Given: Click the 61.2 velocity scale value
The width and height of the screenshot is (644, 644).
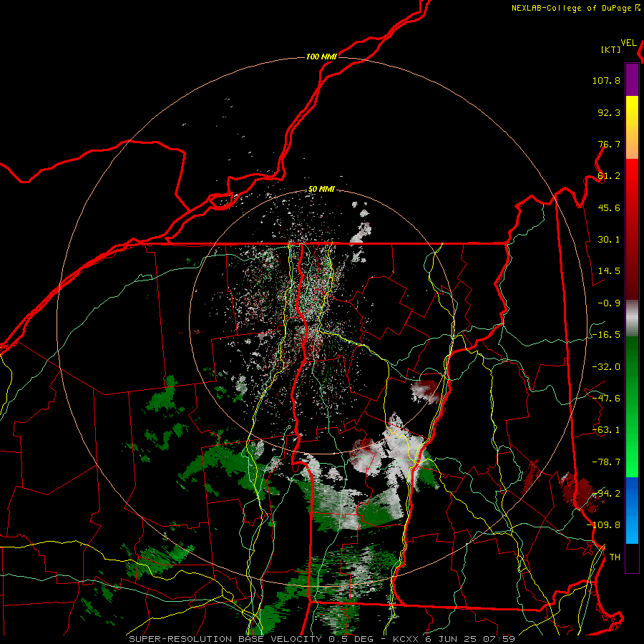Looking at the screenshot, I should point(609,176).
